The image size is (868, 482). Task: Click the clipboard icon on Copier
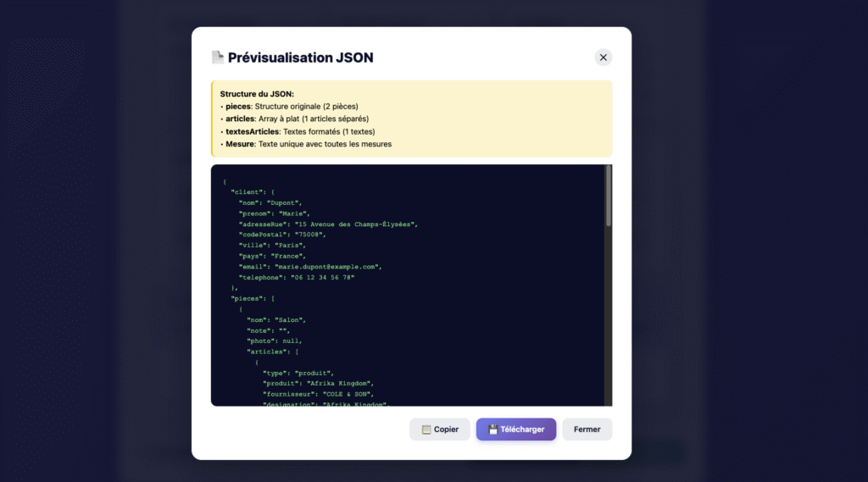click(426, 429)
